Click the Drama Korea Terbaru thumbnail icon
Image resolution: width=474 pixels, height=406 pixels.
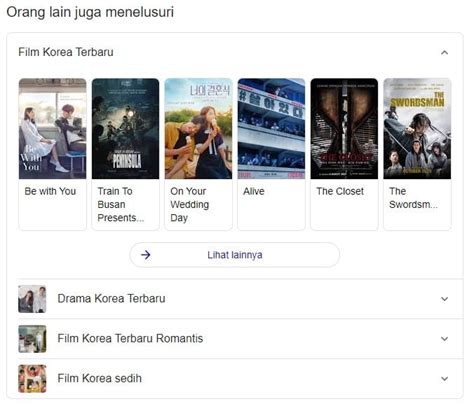pos(32,299)
